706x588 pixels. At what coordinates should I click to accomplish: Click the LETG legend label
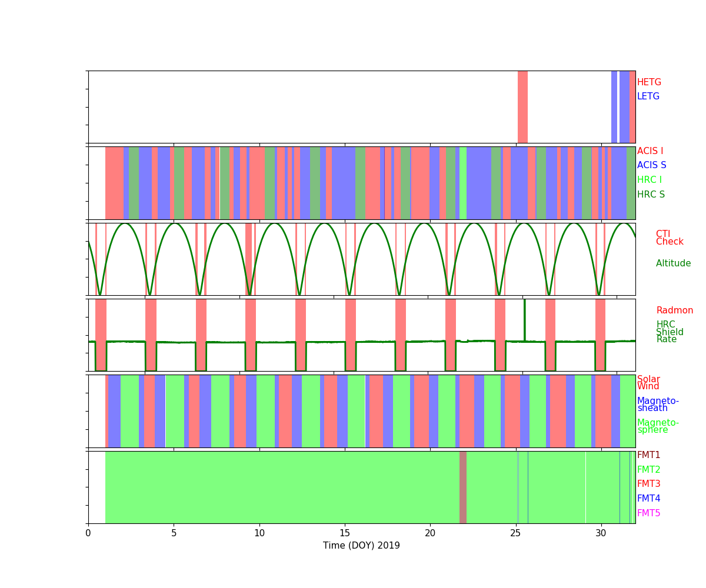[x=648, y=96]
